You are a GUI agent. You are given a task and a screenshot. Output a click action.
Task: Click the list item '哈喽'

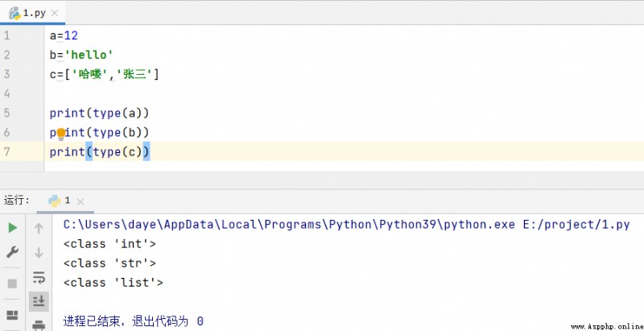pyautogui.click(x=90, y=74)
